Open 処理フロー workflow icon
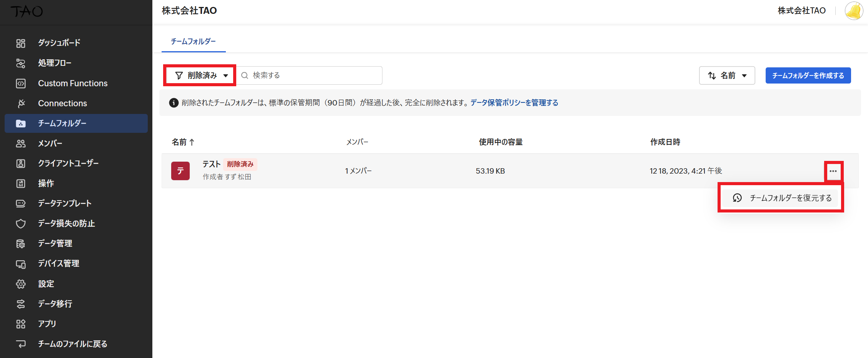 [x=21, y=63]
